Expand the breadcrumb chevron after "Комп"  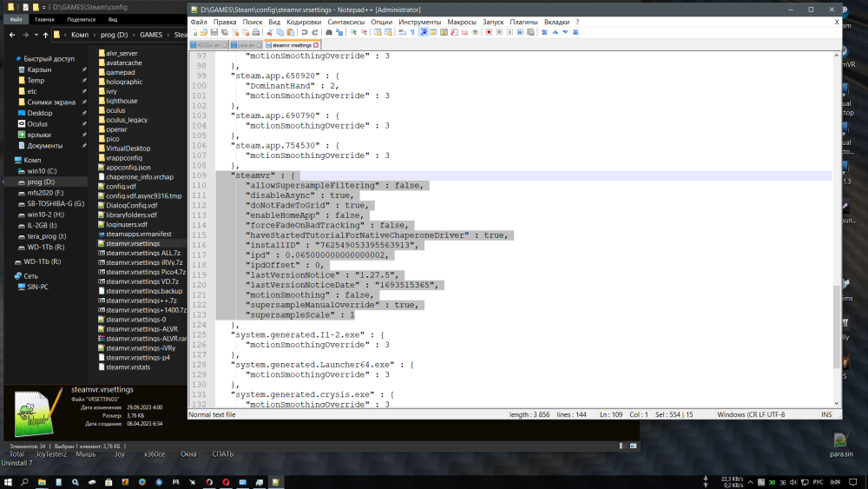pyautogui.click(x=95, y=35)
